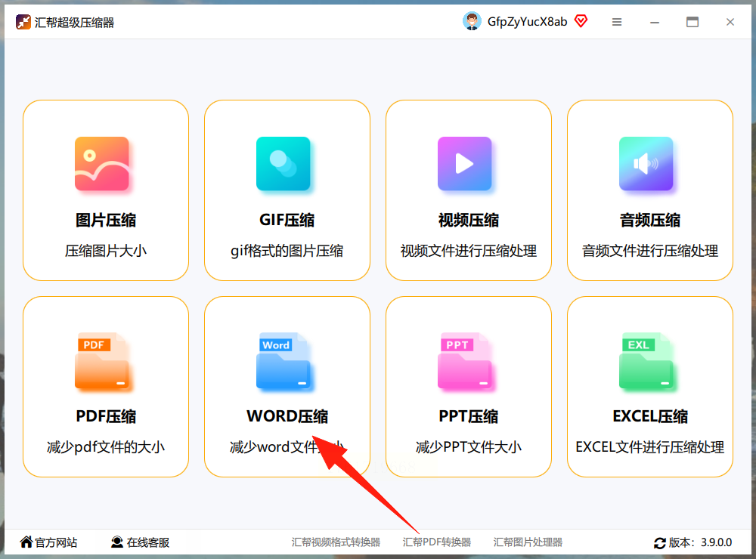Choose the EXL green folder icon

click(646, 360)
